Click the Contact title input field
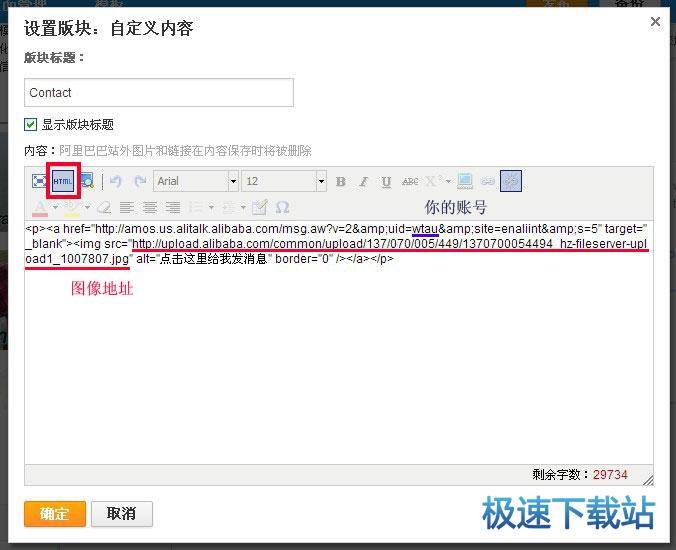Image resolution: width=676 pixels, height=550 pixels. (x=159, y=93)
